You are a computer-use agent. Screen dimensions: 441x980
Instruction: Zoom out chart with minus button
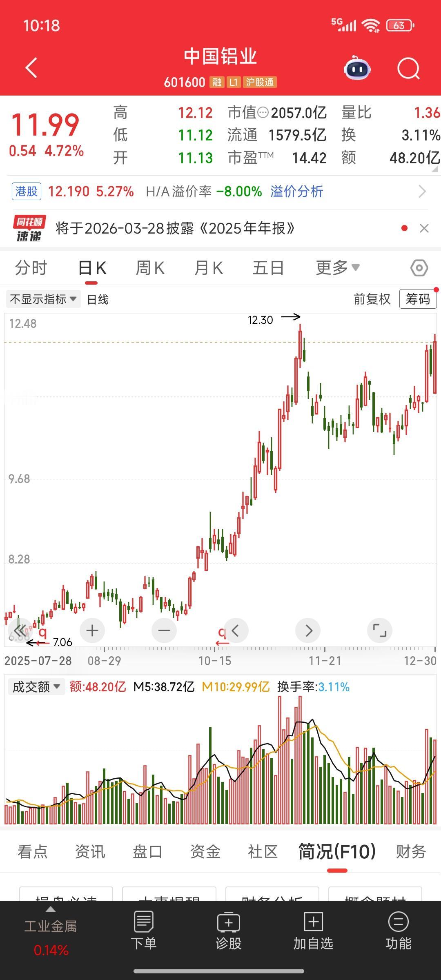pyautogui.click(x=164, y=630)
